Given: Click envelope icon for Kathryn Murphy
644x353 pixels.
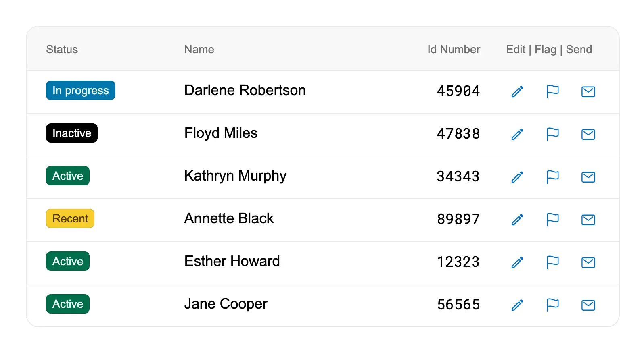Looking at the screenshot, I should tap(588, 177).
